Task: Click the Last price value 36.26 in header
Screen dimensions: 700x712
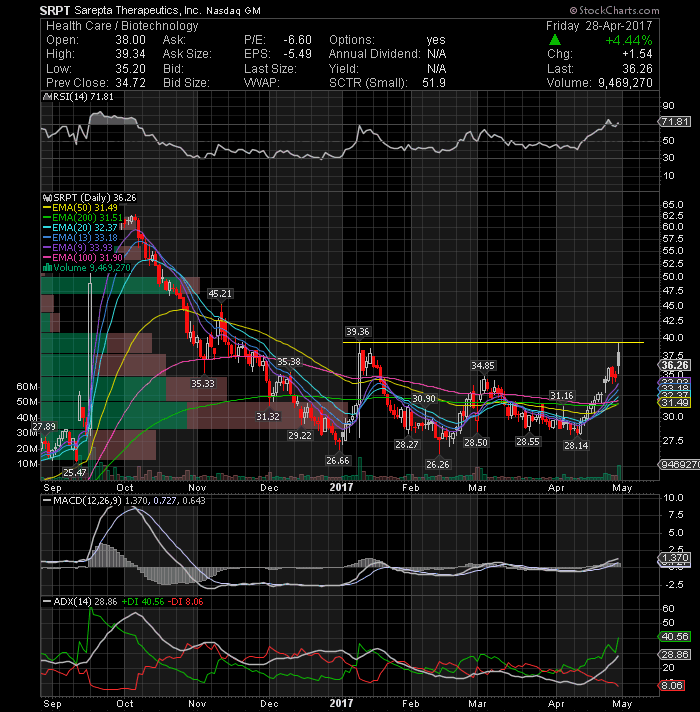Action: click(x=637, y=69)
